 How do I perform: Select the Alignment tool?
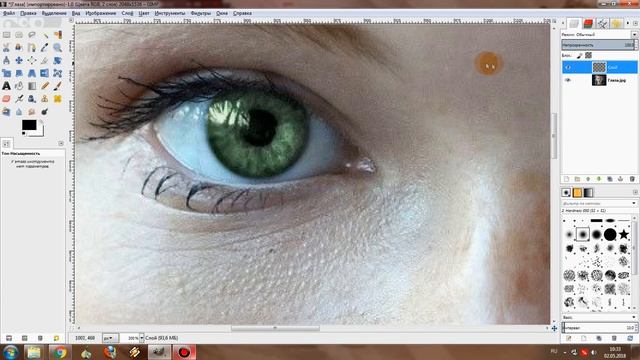click(32, 60)
